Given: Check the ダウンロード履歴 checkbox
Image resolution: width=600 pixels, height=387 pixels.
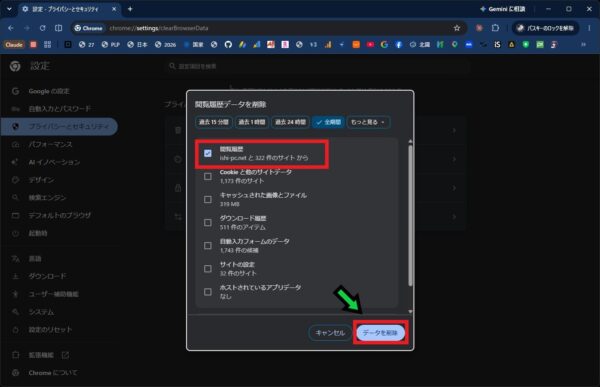Looking at the screenshot, I should [208, 222].
